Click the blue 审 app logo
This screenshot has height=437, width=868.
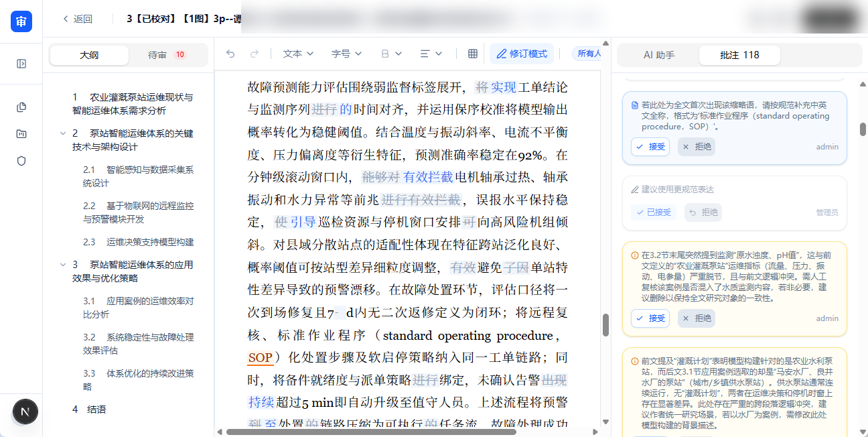(21, 21)
